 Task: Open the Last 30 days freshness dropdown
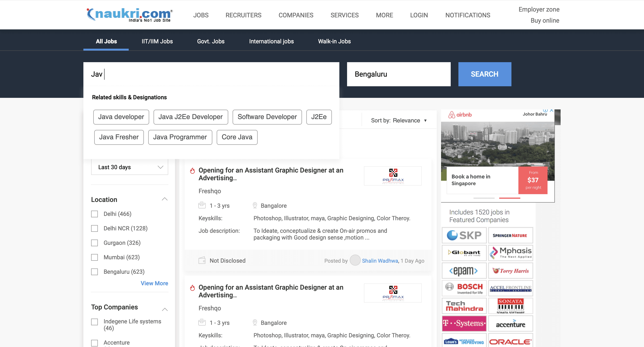click(x=129, y=167)
